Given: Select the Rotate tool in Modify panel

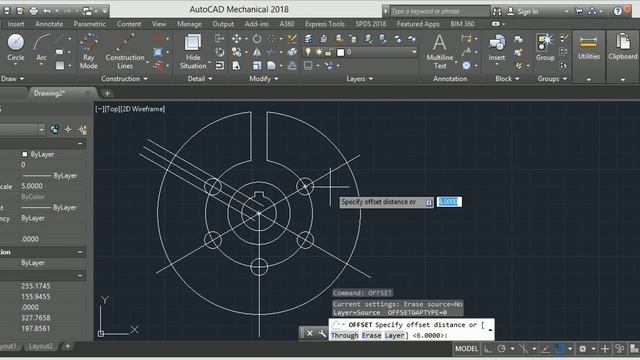Looking at the screenshot, I should pos(257,39).
